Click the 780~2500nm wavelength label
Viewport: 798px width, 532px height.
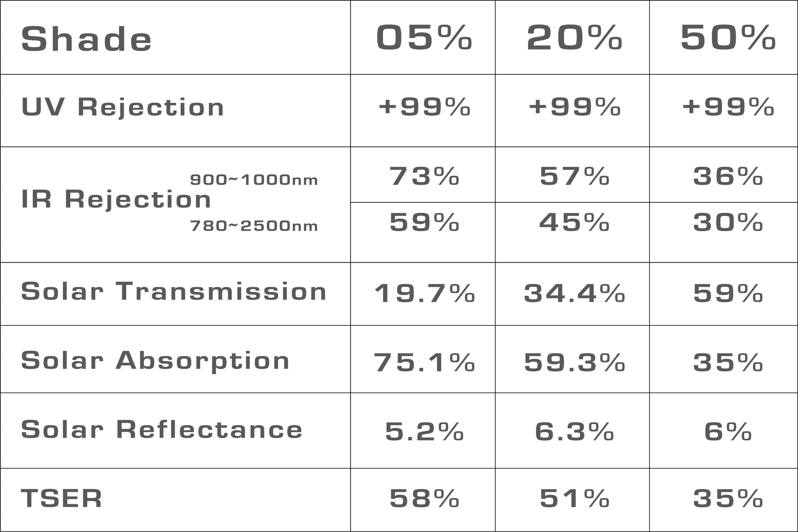coord(254,226)
